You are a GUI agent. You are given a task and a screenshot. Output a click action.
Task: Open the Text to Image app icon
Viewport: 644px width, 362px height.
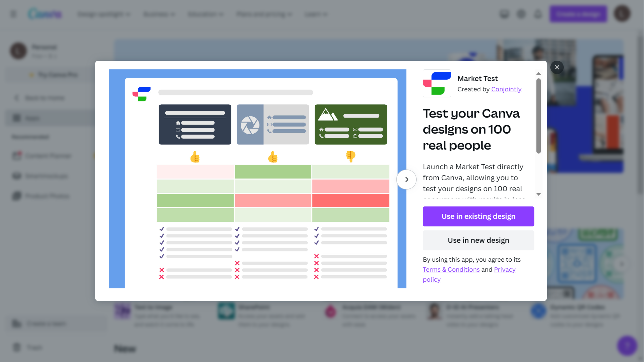122,311
